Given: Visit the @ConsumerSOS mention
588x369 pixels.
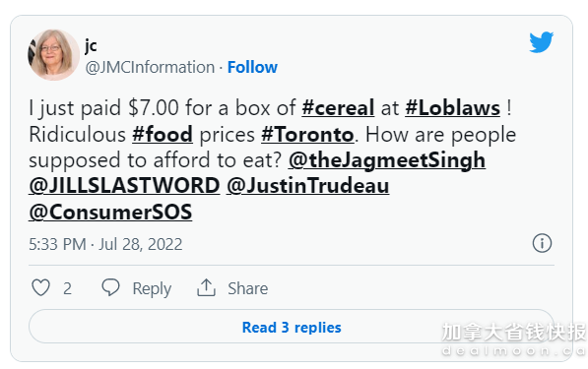Looking at the screenshot, I should coord(110,212).
